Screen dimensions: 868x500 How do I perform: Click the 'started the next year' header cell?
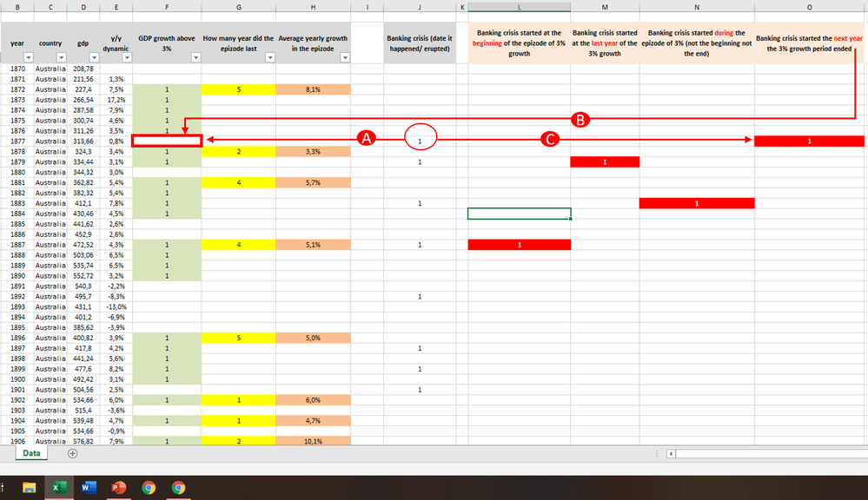coord(809,43)
